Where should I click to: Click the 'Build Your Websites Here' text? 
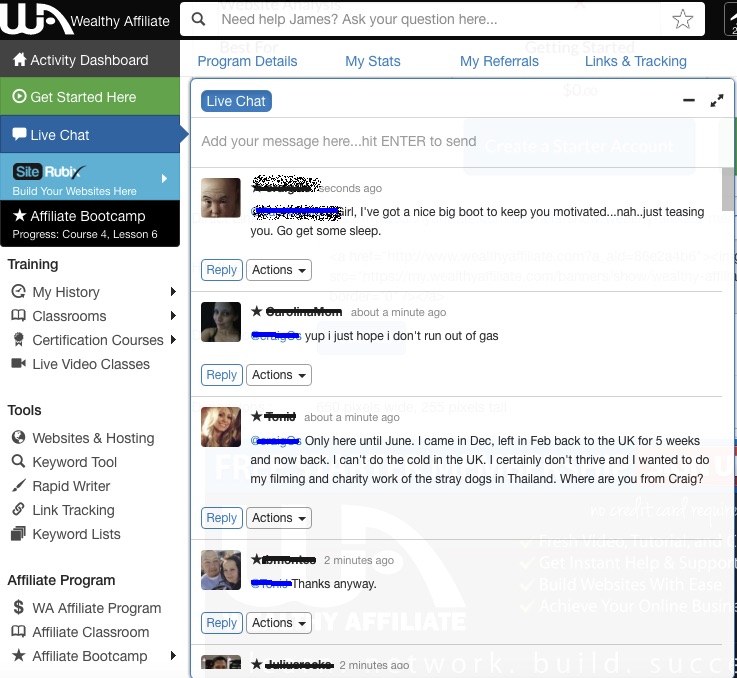pyautogui.click(x=74, y=191)
